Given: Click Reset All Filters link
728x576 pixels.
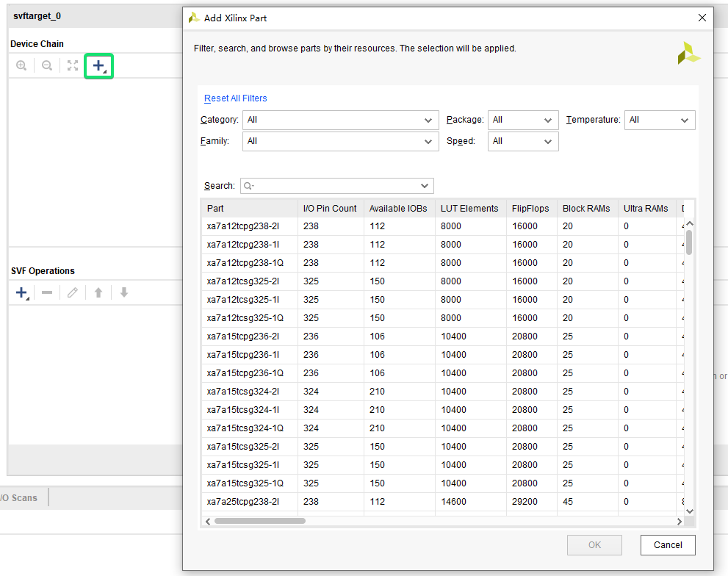Looking at the screenshot, I should tap(235, 98).
